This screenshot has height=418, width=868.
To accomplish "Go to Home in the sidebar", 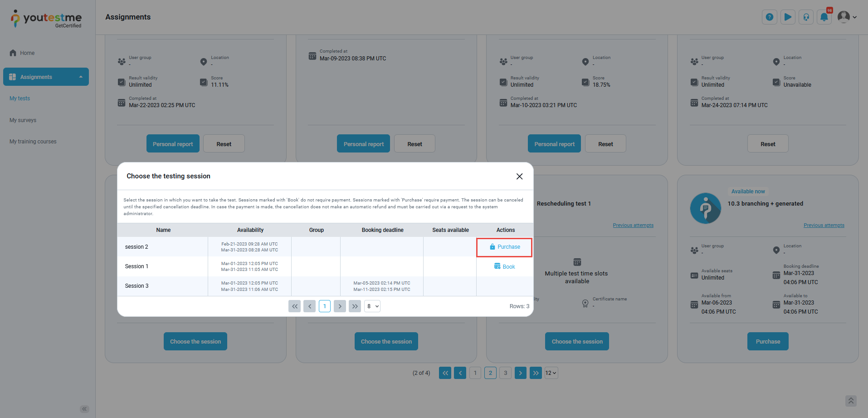I will (27, 53).
